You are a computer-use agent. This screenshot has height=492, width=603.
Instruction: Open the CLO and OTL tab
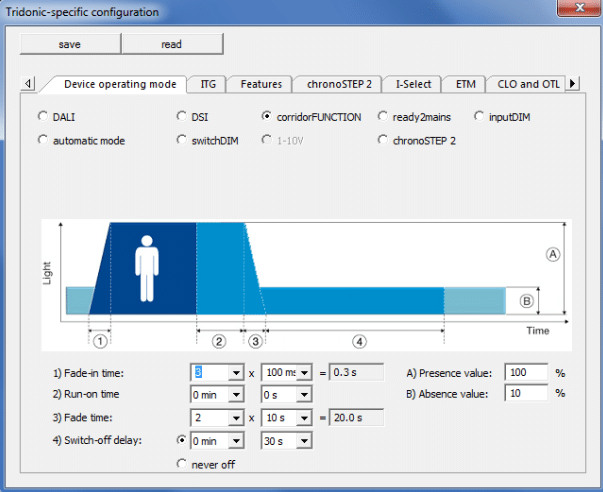click(528, 84)
